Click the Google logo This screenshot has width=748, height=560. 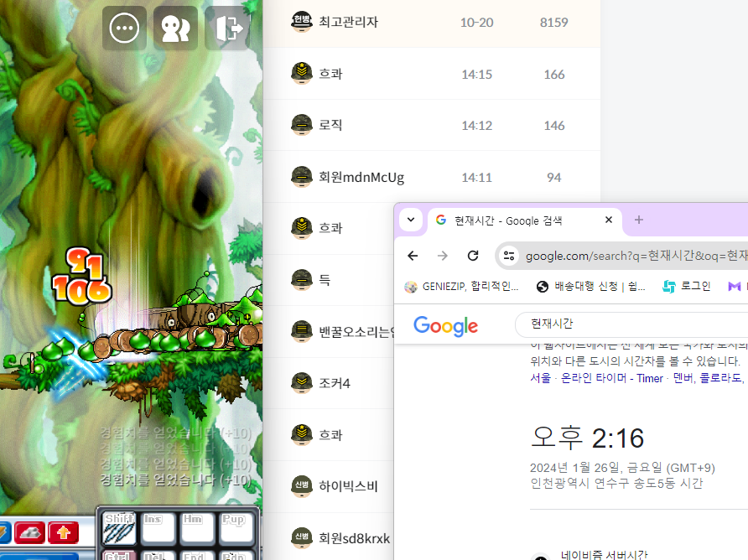[445, 326]
